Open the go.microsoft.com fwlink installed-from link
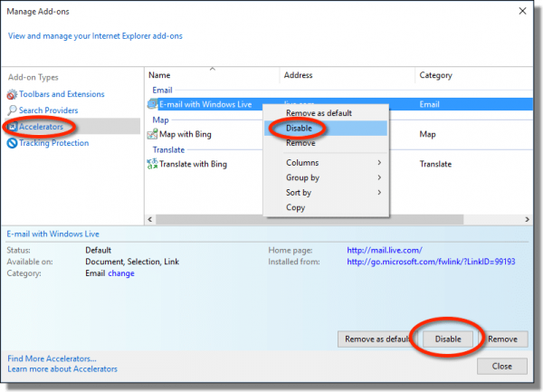The image size is (543, 392). click(431, 262)
